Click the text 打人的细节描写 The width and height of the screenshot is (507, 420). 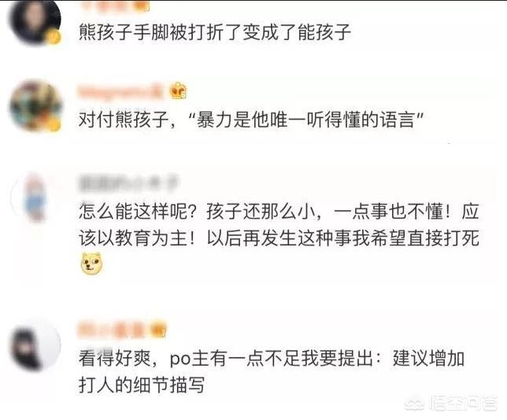tap(141, 385)
